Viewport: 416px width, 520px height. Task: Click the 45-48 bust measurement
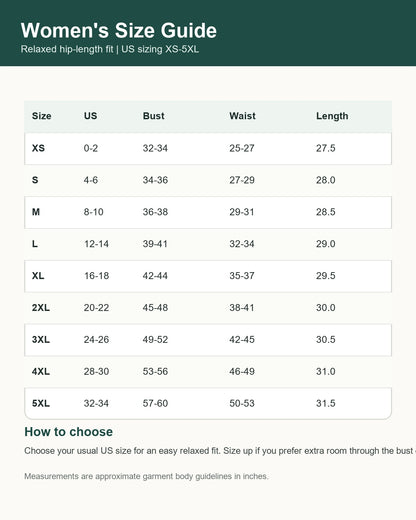(155, 308)
